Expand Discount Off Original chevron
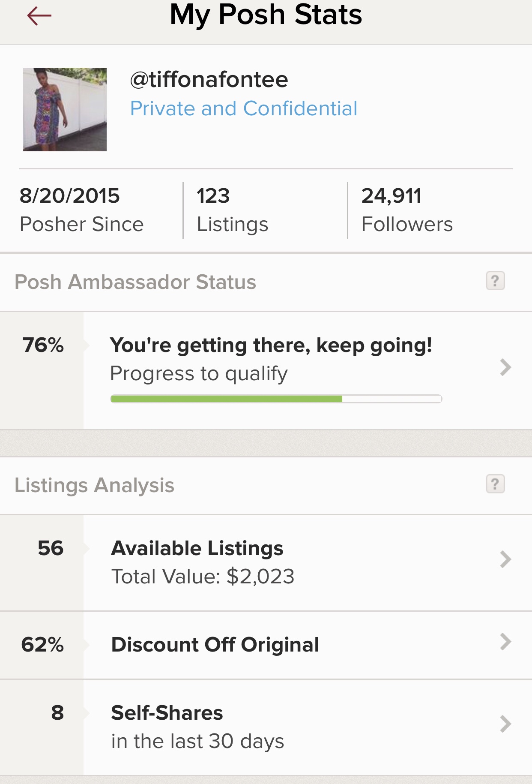This screenshot has width=532, height=784. [x=506, y=642]
